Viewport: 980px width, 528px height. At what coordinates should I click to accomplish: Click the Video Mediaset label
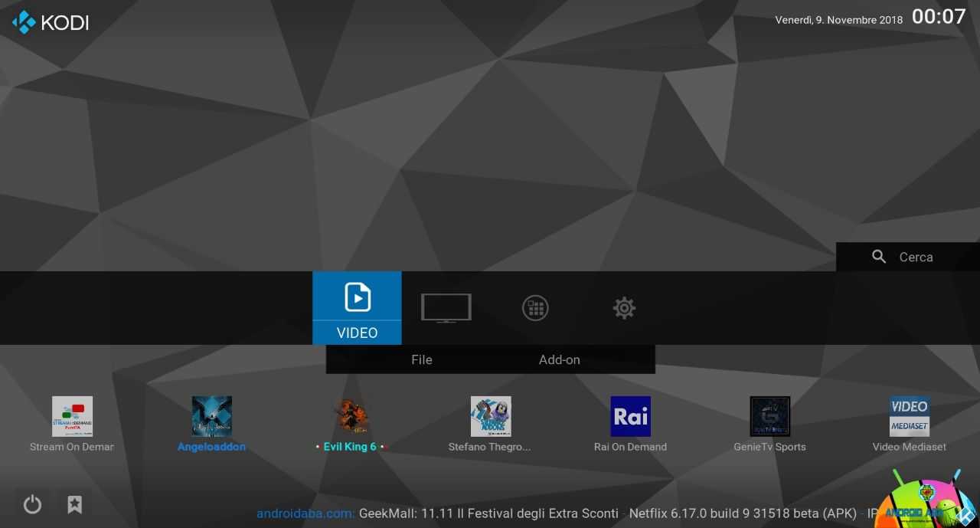910,447
